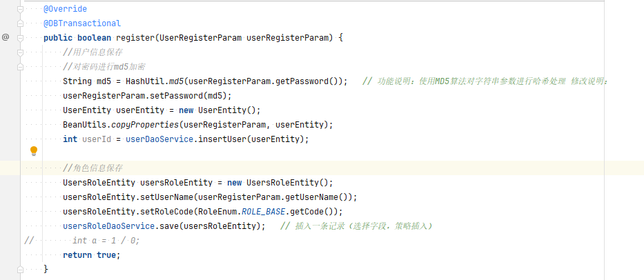The height and width of the screenshot is (280, 644).
Task: Click the setRoleCode method call
Action: point(167,212)
